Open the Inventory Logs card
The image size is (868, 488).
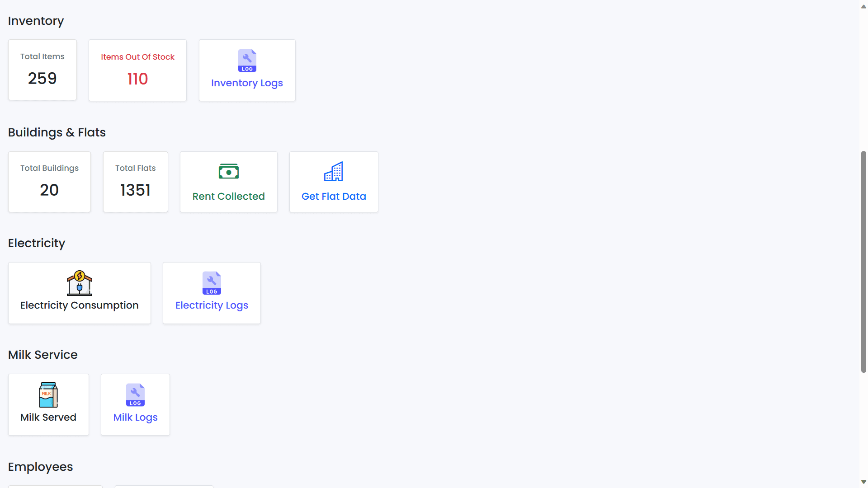[x=247, y=70]
